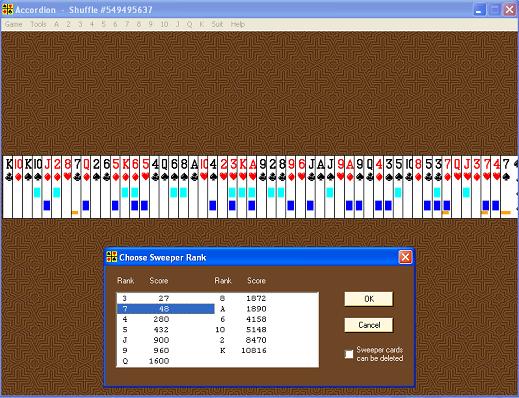The width and height of the screenshot is (519, 398).
Task: Select the 8 of hearts card
Action: point(67,187)
